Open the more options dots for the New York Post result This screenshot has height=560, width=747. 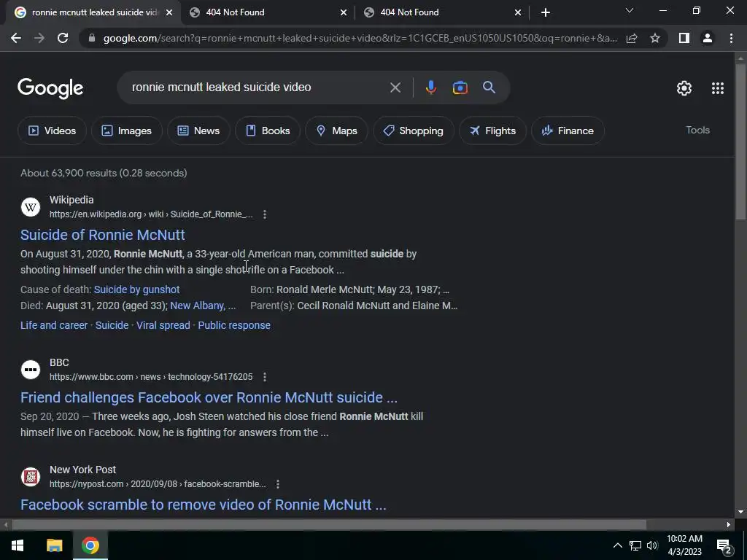coord(278,484)
